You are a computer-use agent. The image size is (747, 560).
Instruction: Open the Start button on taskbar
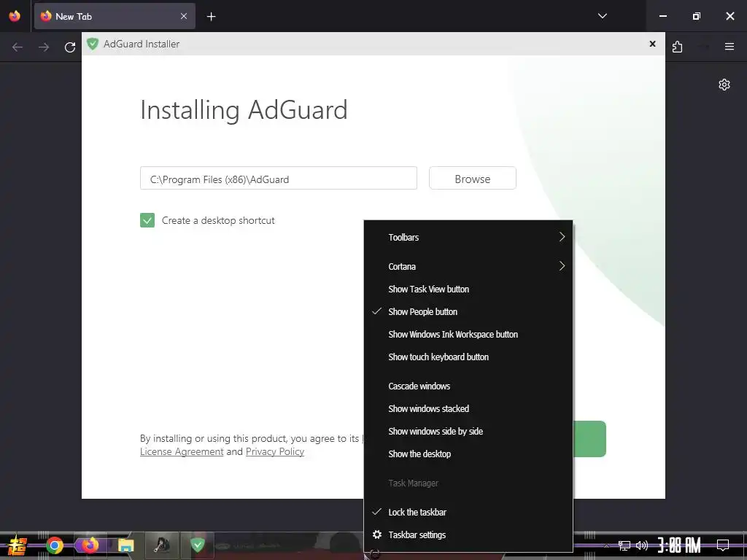coord(18,545)
